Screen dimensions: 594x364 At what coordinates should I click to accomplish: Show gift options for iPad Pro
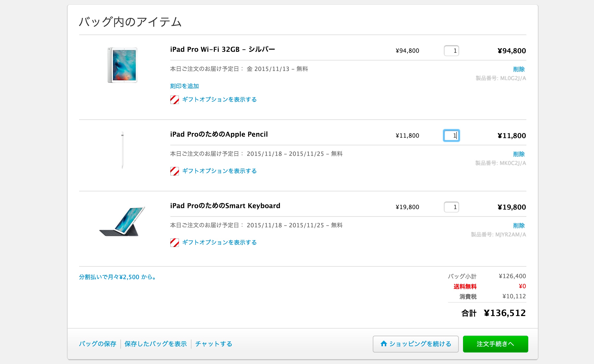point(219,100)
